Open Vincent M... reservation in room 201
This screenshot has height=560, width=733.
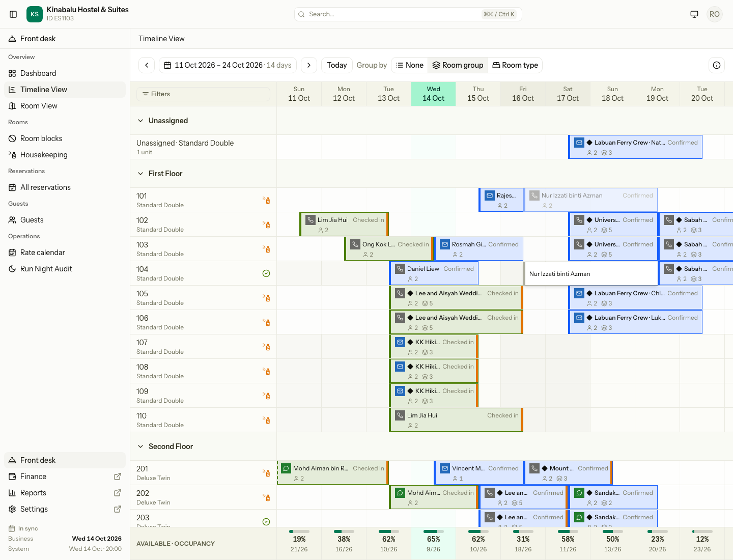click(478, 473)
